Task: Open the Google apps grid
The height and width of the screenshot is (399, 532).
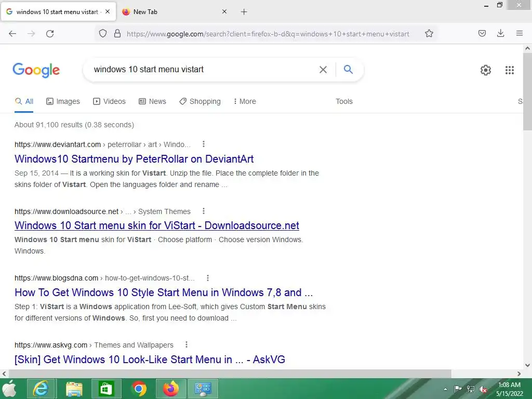Action: pyautogui.click(x=509, y=70)
